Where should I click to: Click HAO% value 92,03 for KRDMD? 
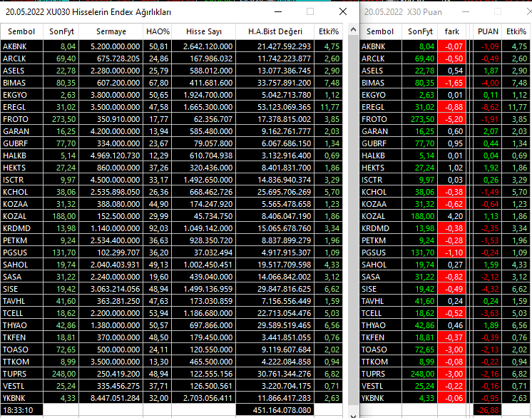click(x=158, y=228)
